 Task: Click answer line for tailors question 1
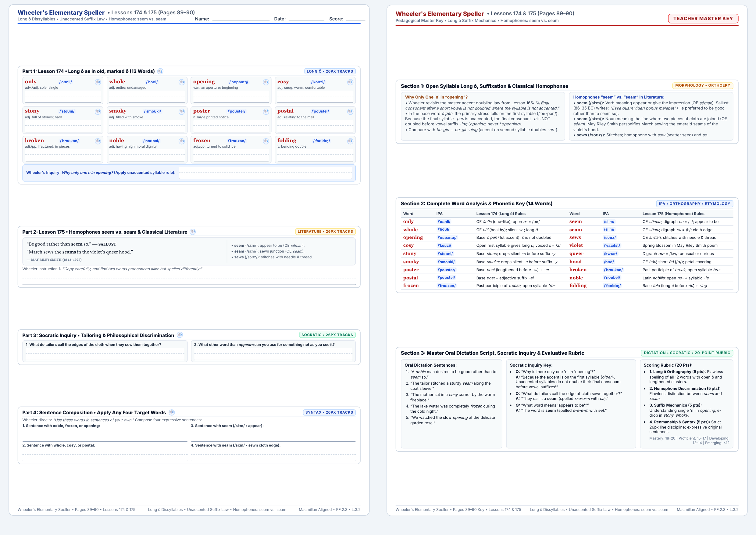pyautogui.click(x=105, y=354)
